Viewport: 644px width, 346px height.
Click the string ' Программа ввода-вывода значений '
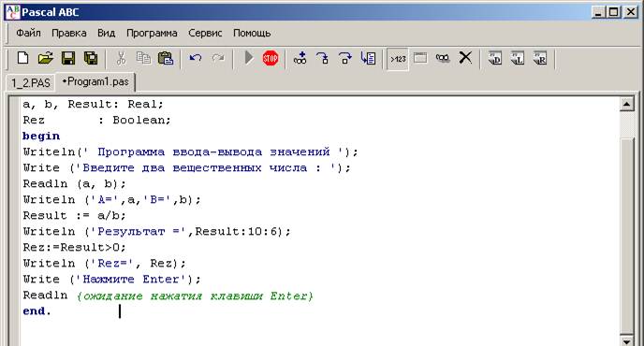(213, 152)
